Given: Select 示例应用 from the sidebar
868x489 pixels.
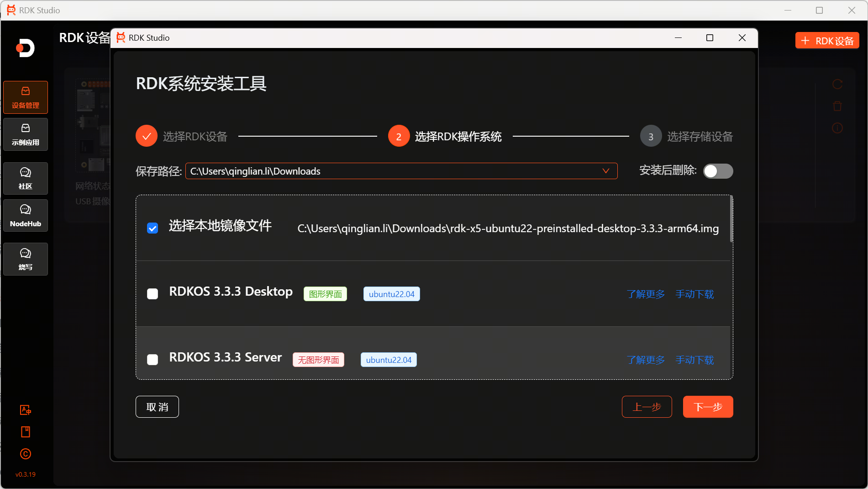Looking at the screenshot, I should [25, 134].
